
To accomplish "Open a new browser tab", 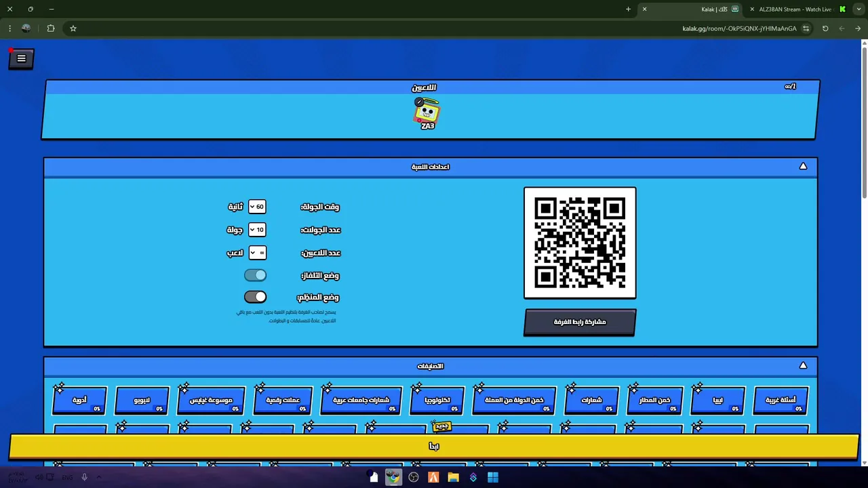I will [x=628, y=9].
